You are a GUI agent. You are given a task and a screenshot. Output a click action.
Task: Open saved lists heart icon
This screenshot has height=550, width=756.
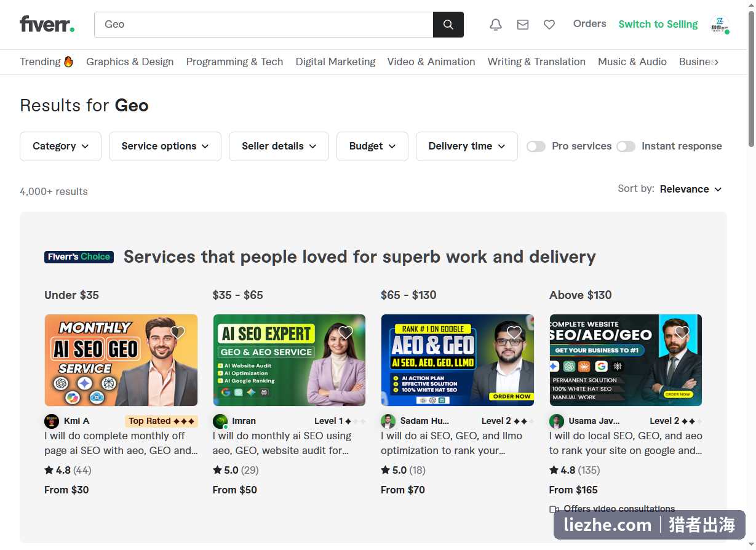coord(549,25)
